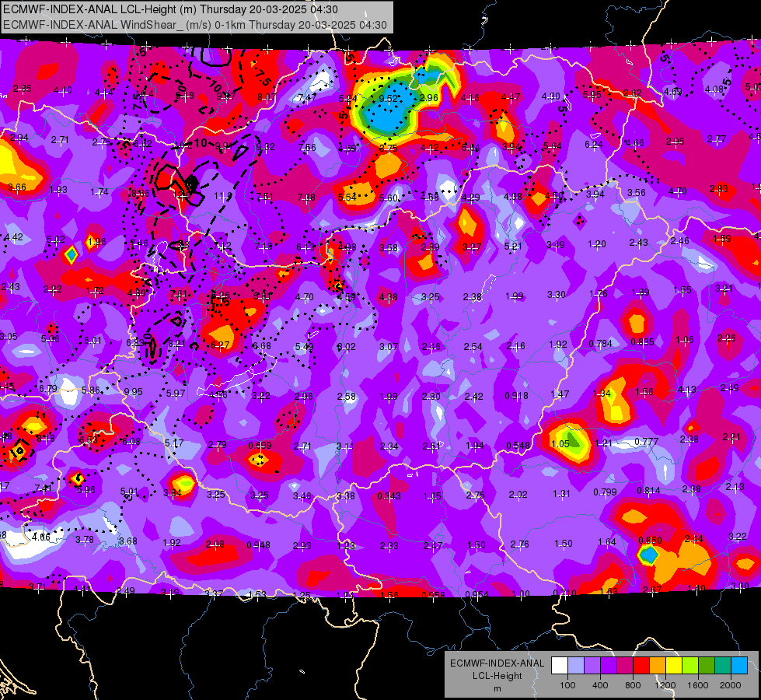
Task: Click grid value 5.54
Action: pos(347,198)
